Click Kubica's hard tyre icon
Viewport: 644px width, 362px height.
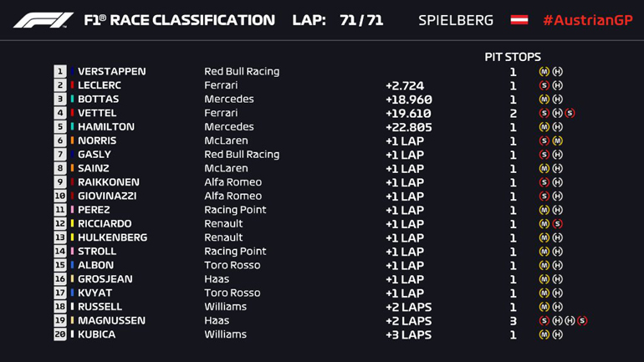pyautogui.click(x=558, y=334)
